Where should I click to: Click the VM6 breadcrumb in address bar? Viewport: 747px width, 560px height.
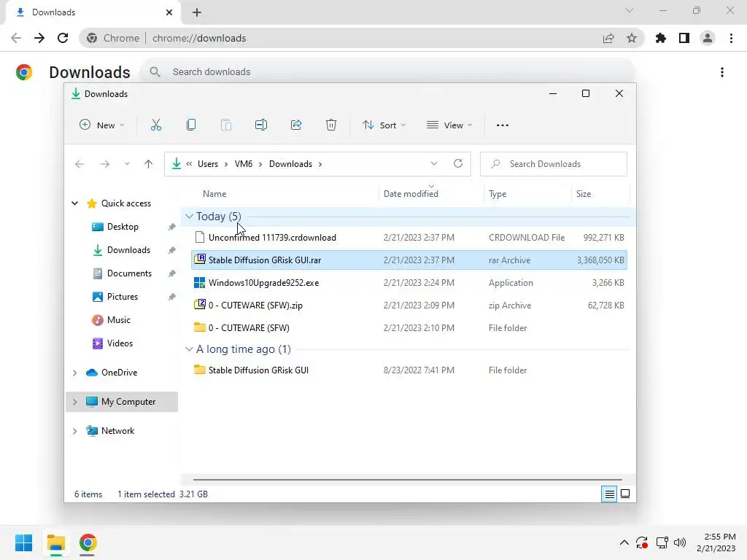click(x=244, y=164)
